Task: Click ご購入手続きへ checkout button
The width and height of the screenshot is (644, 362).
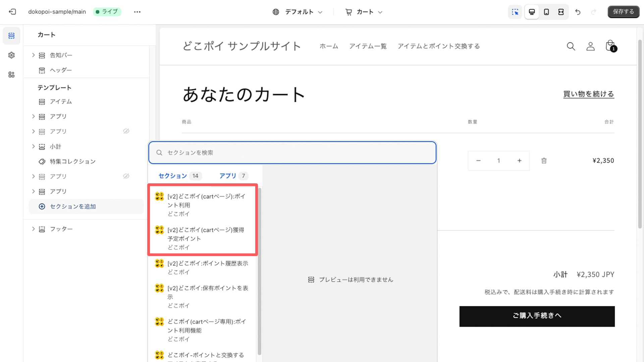Action: tap(537, 316)
